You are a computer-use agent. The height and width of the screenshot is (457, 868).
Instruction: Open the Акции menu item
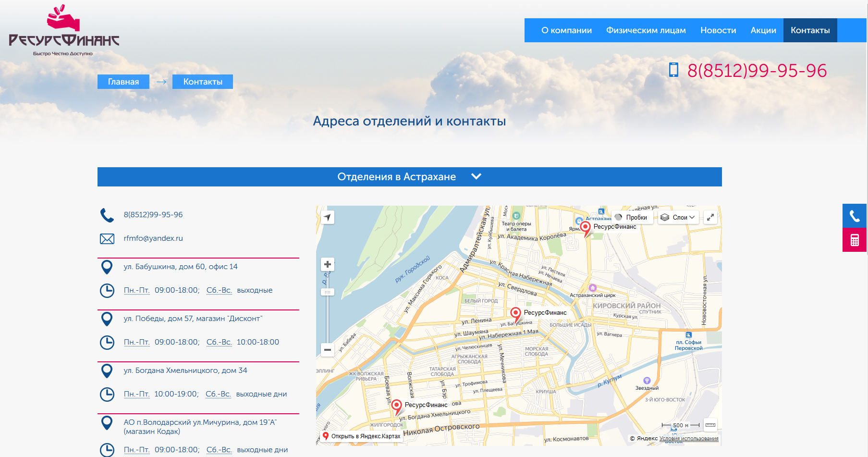[763, 30]
